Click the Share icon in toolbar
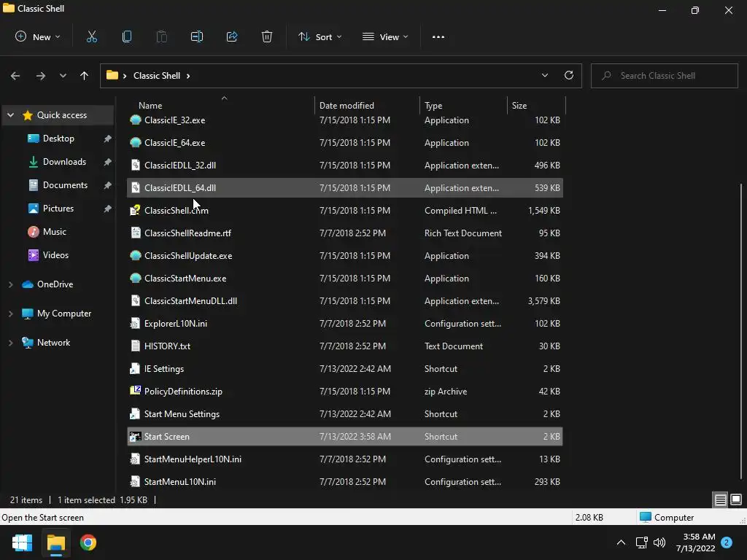This screenshot has height=560, width=747. [232, 36]
